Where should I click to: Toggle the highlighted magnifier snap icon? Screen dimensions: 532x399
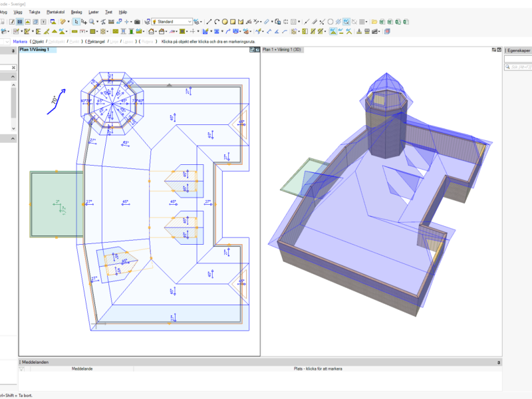(346, 22)
